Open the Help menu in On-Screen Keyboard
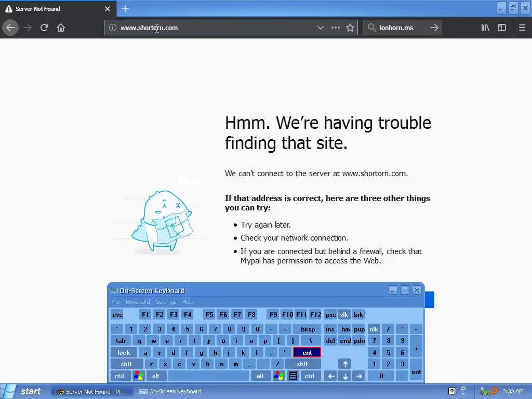Viewport: 532px width, 399px height. (x=188, y=302)
